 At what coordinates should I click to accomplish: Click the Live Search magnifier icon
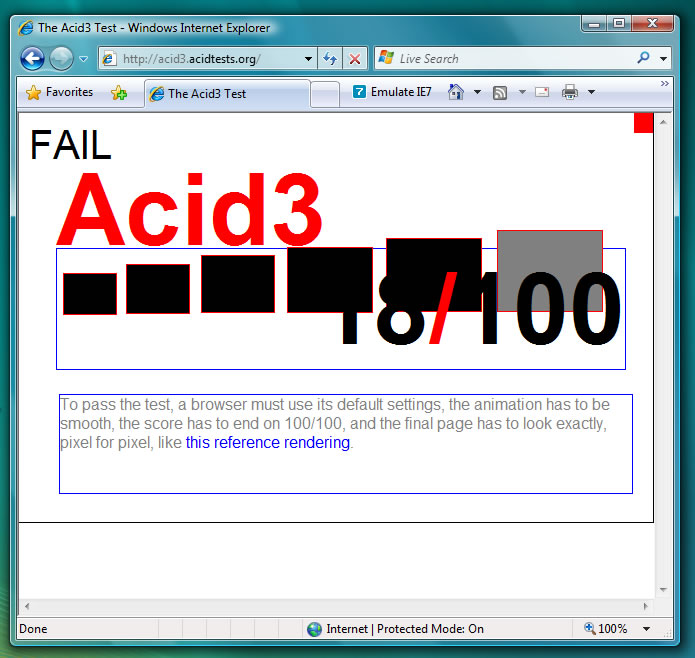[x=643, y=58]
